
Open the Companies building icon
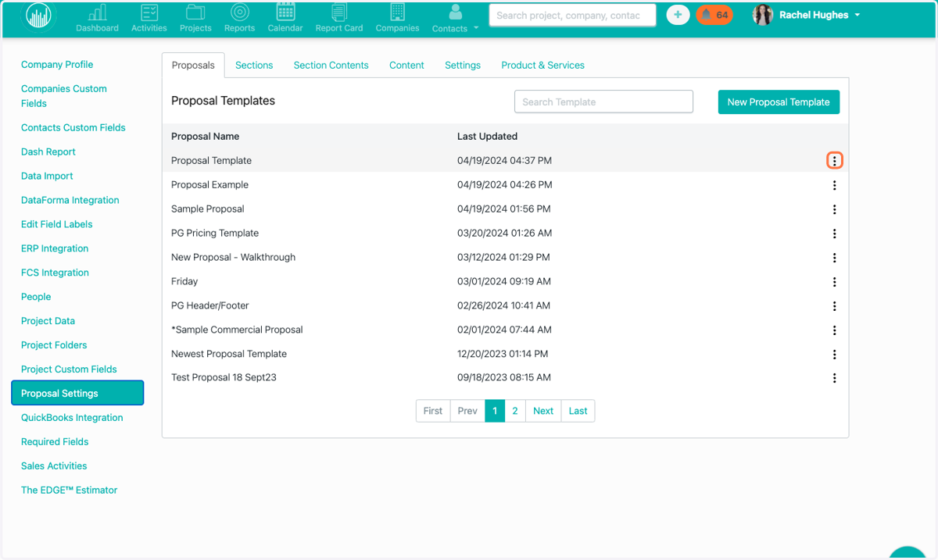(397, 12)
